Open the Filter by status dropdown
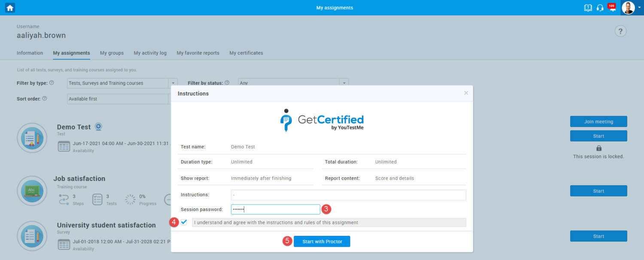 tap(293, 83)
